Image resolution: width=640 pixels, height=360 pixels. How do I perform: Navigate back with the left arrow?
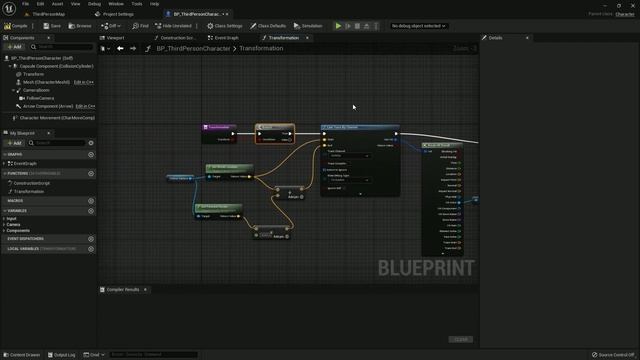[x=120, y=49]
